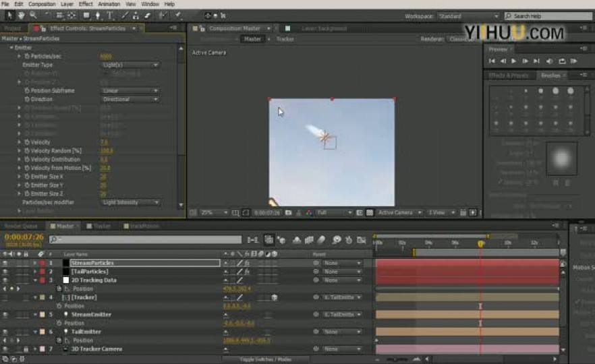Toggle visibility of 3D Tracker Camera layer
The height and width of the screenshot is (364, 595).
(x=5, y=349)
